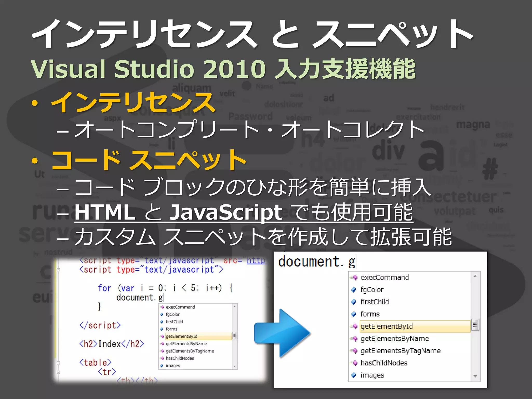Click the method icon beside getElementsByName in enlarged list
532x399 pixels.
(x=354, y=338)
